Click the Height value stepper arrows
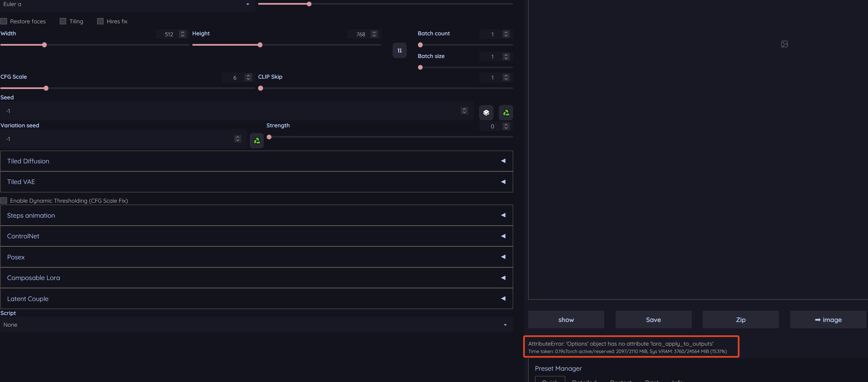Image resolution: width=868 pixels, height=382 pixels. coord(374,34)
